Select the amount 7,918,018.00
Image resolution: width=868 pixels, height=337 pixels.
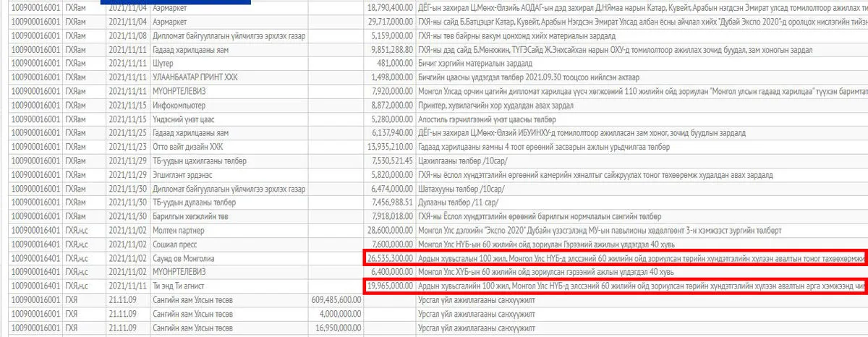coord(393,216)
